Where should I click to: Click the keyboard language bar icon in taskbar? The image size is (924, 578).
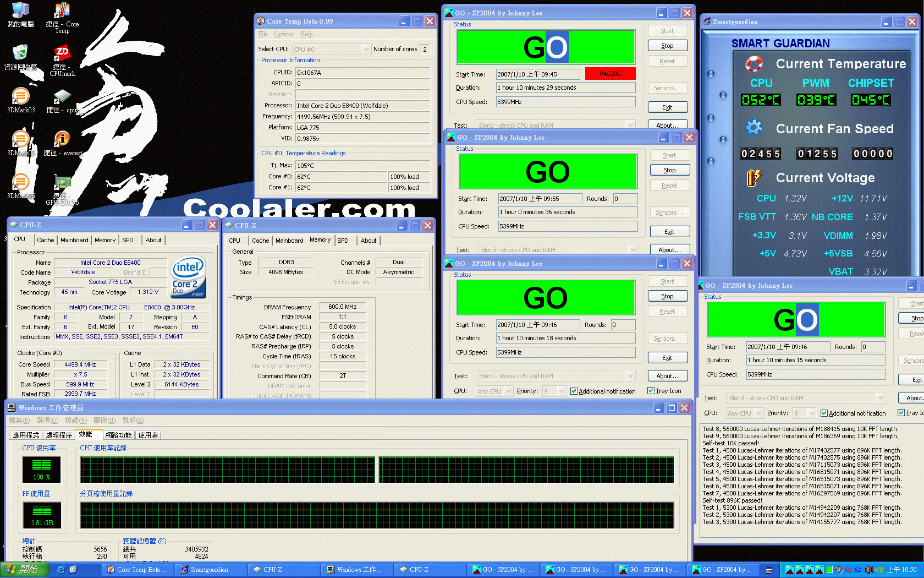coord(769,570)
